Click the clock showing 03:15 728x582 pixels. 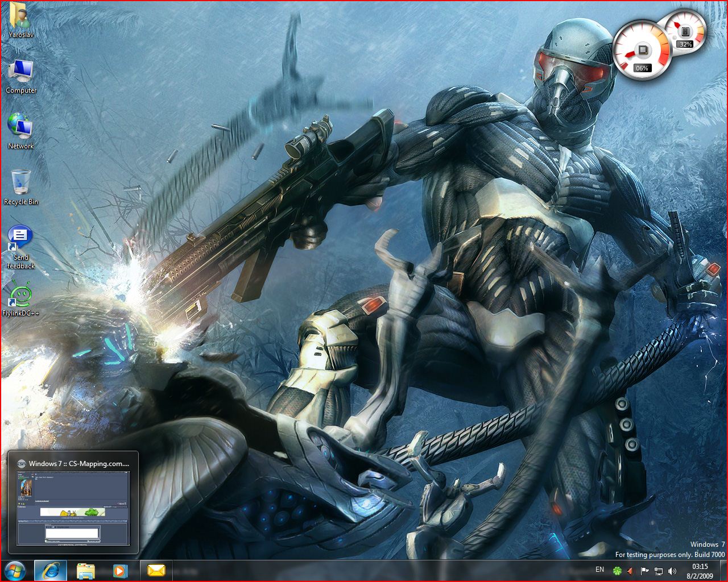pyautogui.click(x=700, y=571)
